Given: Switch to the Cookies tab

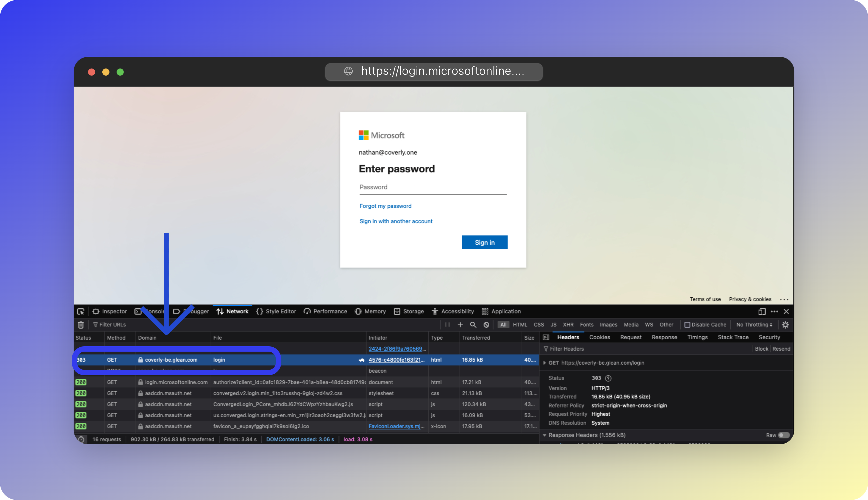Looking at the screenshot, I should click(x=599, y=337).
